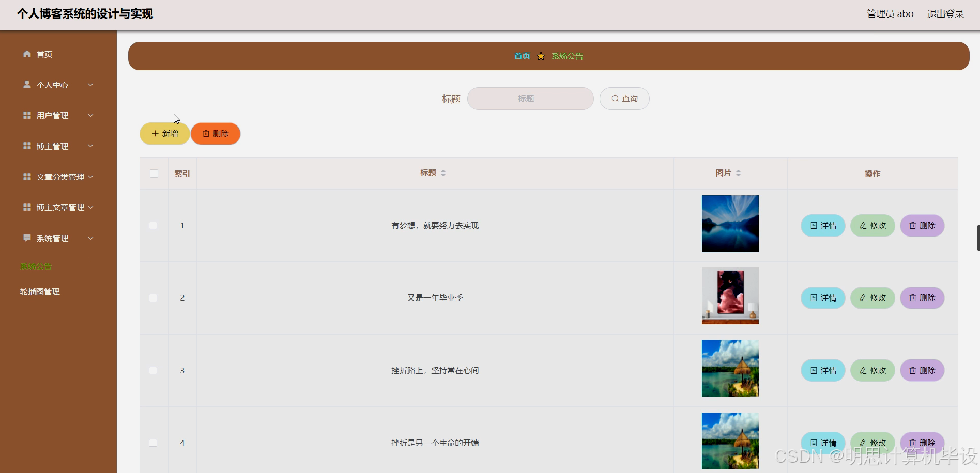
Task: Click the person icon beside 个人中心
Action: click(x=27, y=84)
